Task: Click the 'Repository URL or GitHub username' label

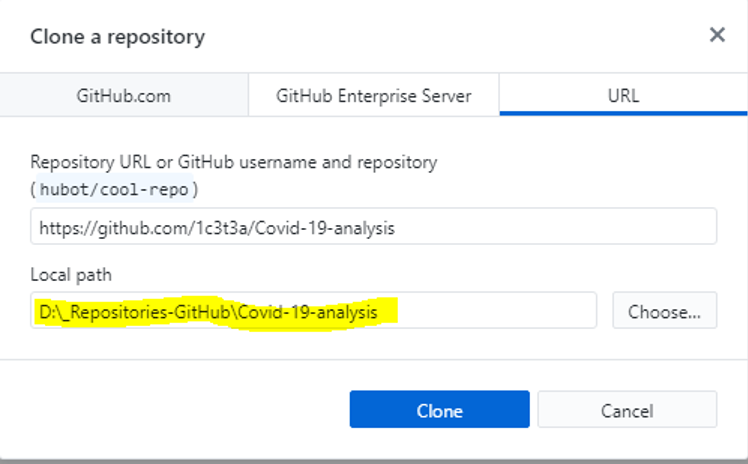Action: tap(233, 161)
